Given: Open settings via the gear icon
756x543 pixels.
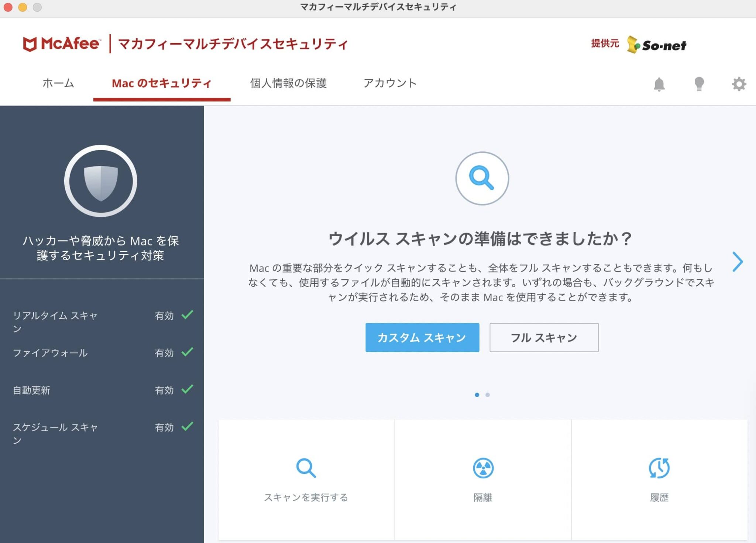Looking at the screenshot, I should pyautogui.click(x=739, y=84).
